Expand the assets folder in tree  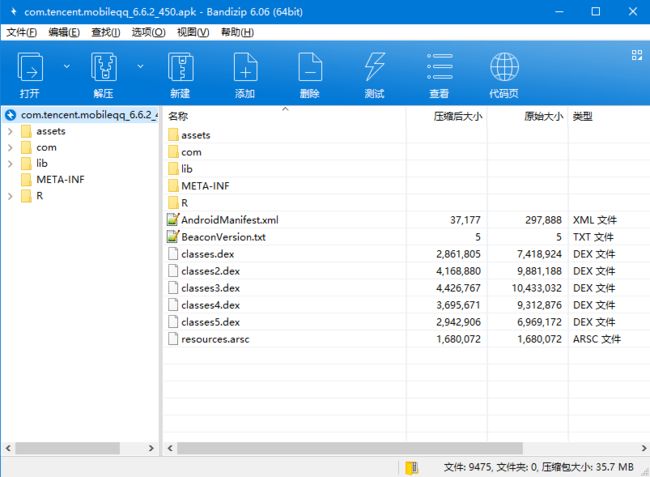point(10,131)
